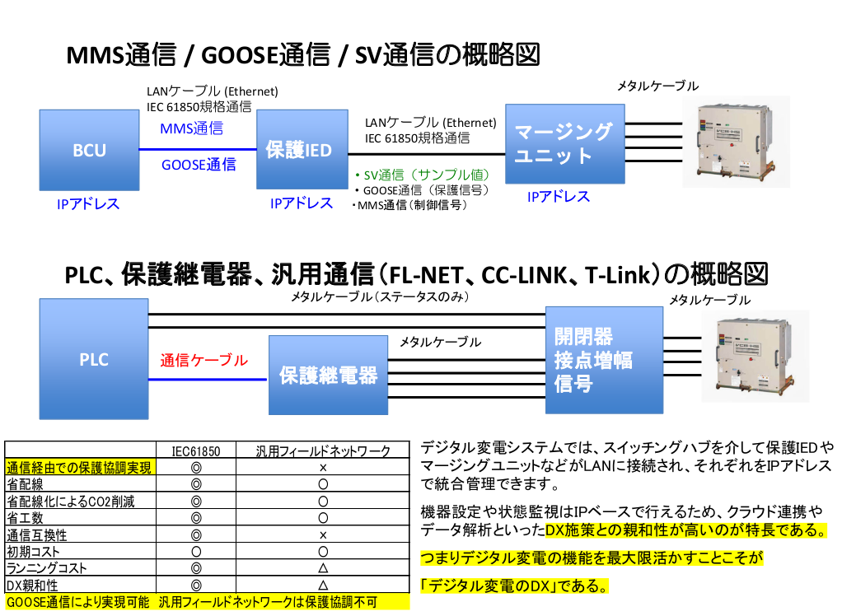Click the blue GOOSE通信 label below the line
The width and height of the screenshot is (842, 616).
click(199, 165)
